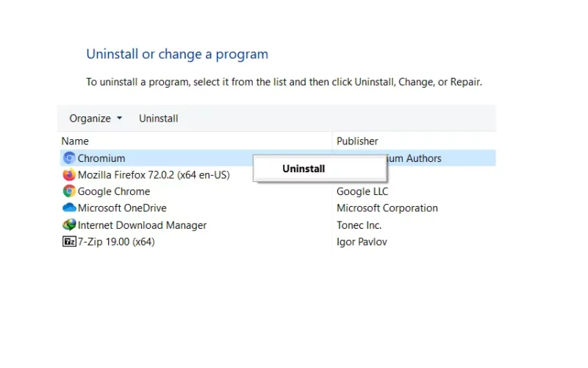Select the Microsoft OneDrive program name
Screen dimensions: 588x368
tap(122, 208)
